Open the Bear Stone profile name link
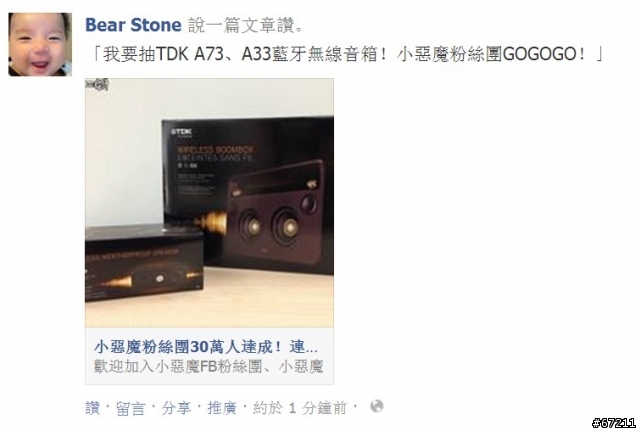Screen dimensions: 640x431 133,25
